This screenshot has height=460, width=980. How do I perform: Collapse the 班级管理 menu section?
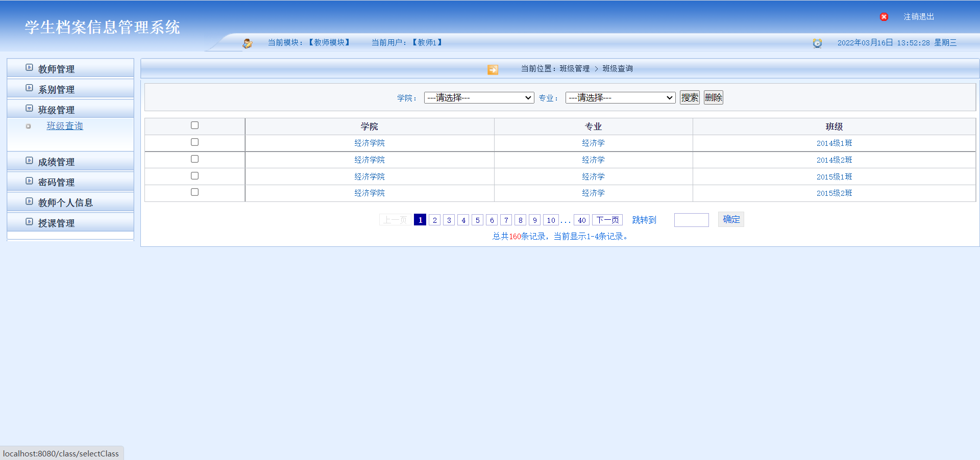[x=56, y=110]
